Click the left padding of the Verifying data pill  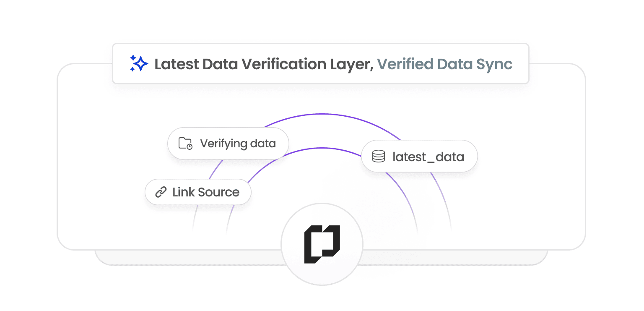(173, 144)
